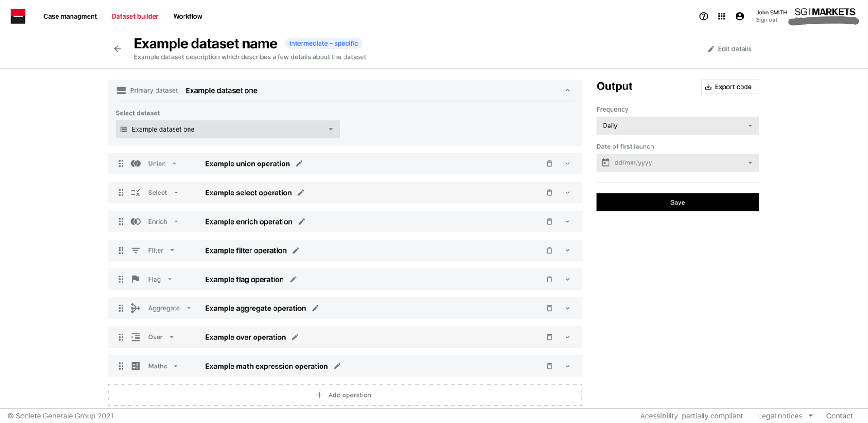Open the apps grid icon
Image resolution: width=868 pixels, height=423 pixels.
pyautogui.click(x=722, y=16)
